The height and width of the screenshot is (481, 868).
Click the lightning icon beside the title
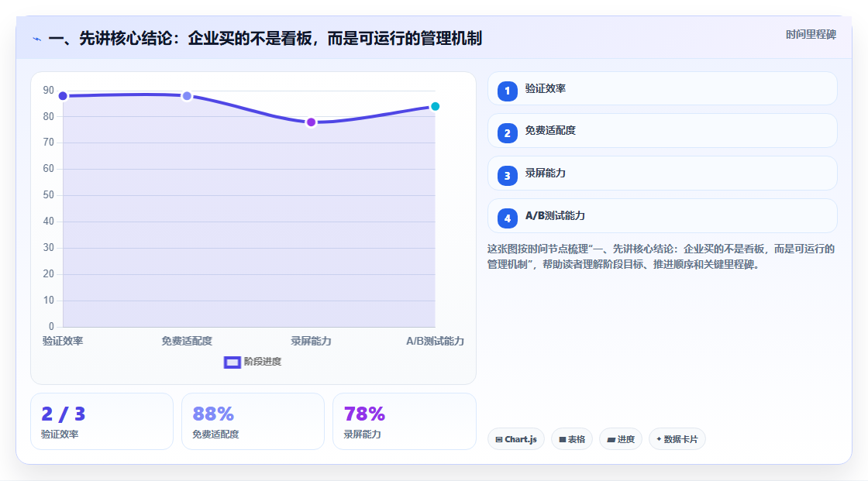click(37, 40)
